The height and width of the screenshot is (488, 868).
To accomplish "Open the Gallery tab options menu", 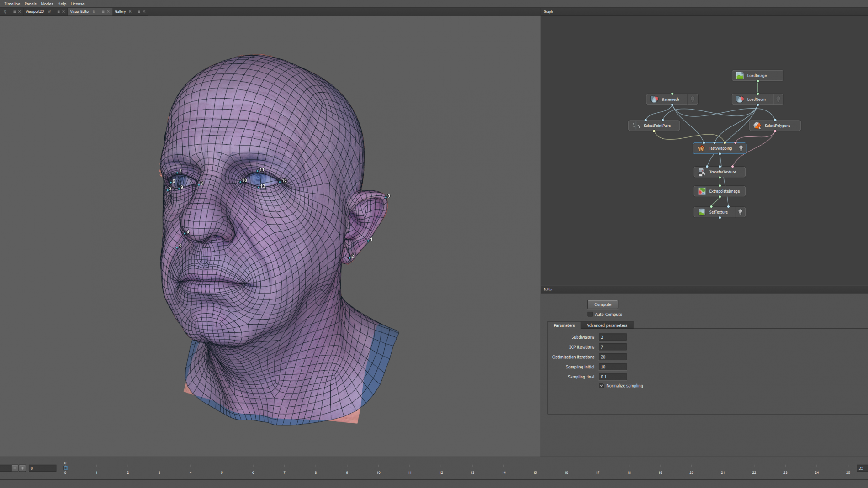I will tap(139, 12).
